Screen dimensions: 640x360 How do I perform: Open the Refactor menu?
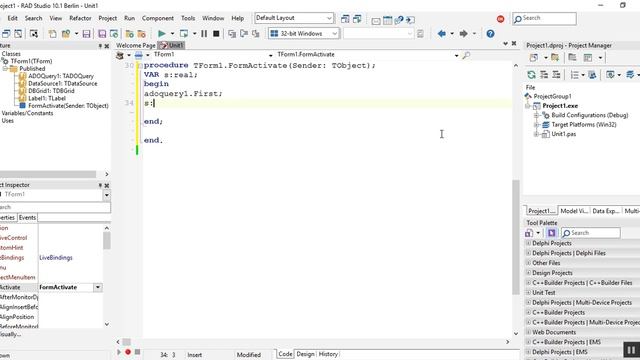(x=80, y=18)
